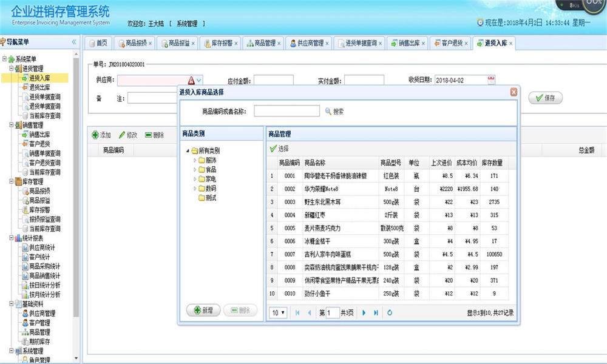
Task: Click the 商品编码或者名称 search input
Action: pos(287,111)
